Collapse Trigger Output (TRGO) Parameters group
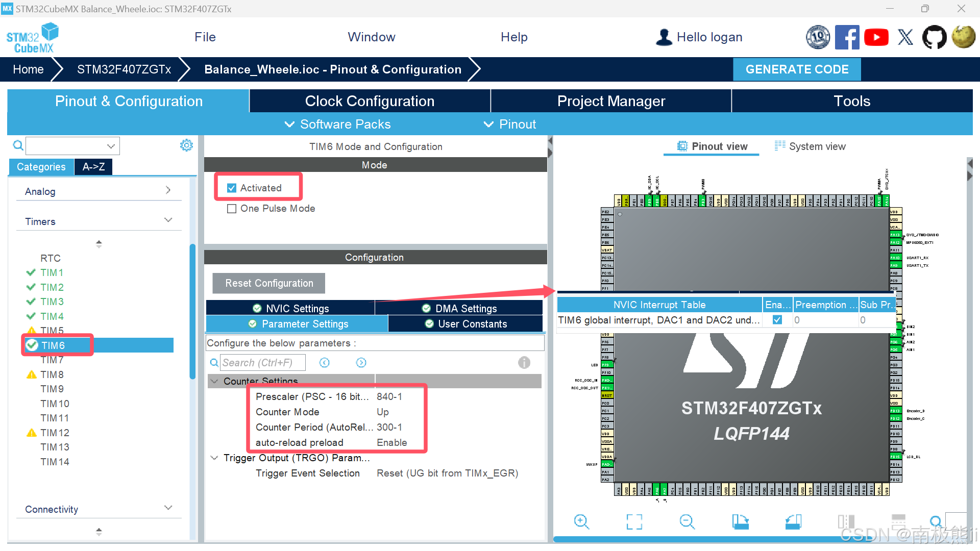 (x=214, y=458)
